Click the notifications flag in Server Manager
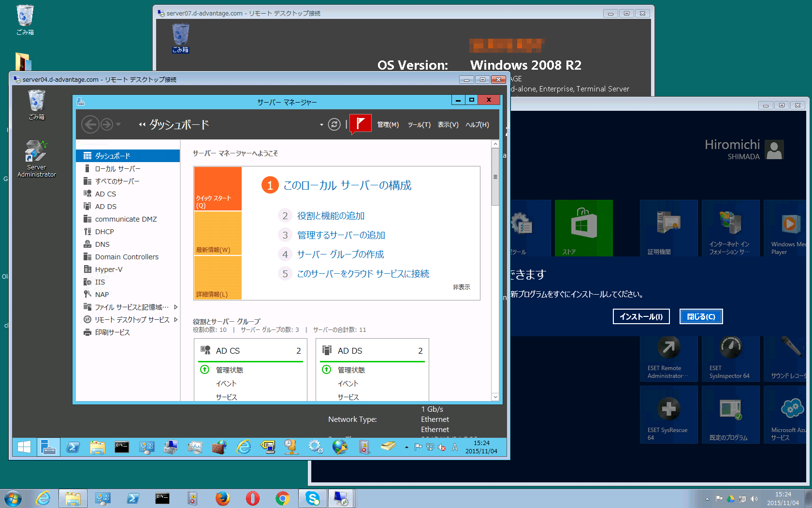Screen dimensions: 812x508 [360, 124]
